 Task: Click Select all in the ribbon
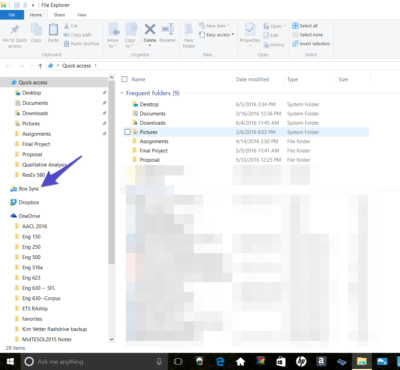(x=305, y=26)
